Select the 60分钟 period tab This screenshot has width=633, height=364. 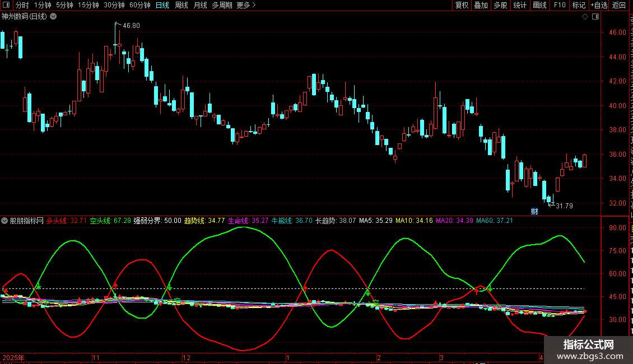139,5
